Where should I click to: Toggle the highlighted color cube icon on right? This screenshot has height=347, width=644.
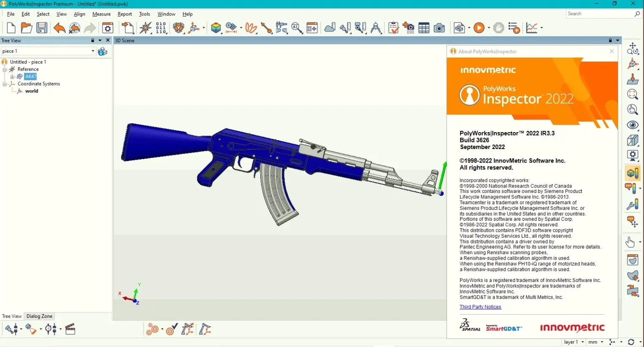(x=632, y=173)
